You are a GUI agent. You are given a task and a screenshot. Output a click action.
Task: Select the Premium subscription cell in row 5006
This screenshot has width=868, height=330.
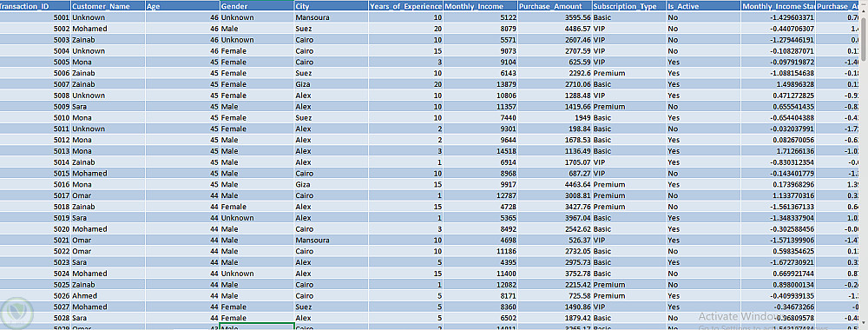point(628,73)
